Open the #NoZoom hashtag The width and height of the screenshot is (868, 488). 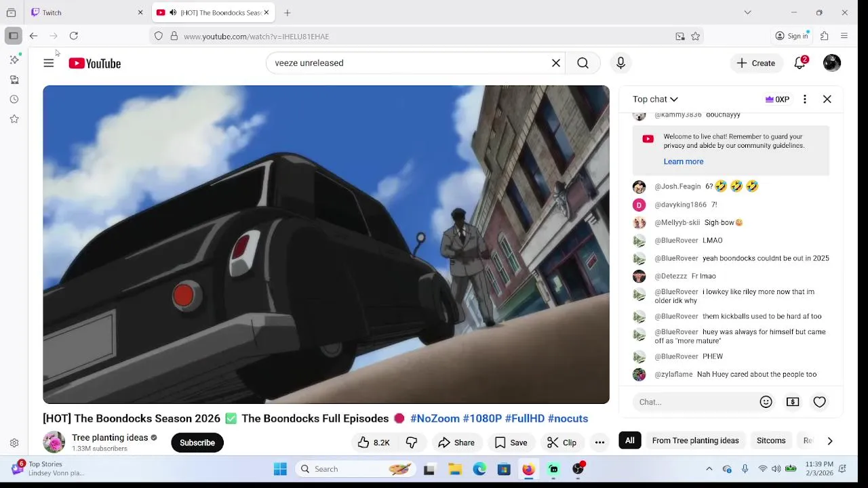click(x=435, y=419)
